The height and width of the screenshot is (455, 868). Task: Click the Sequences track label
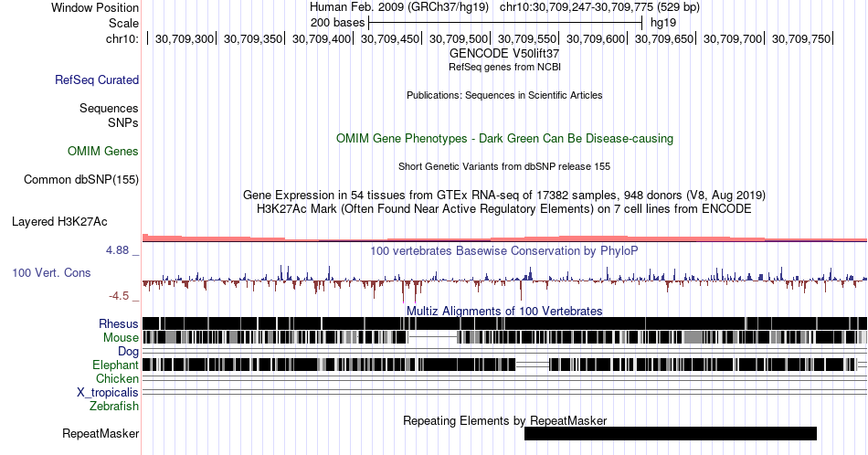pyautogui.click(x=109, y=108)
